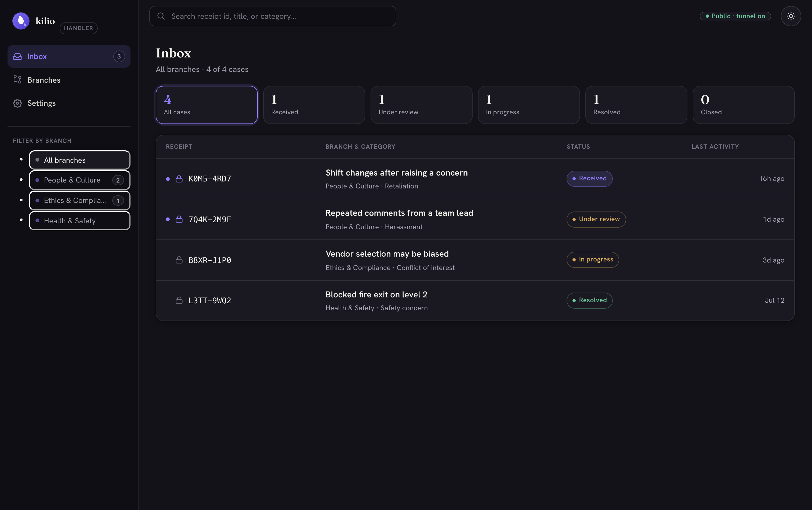The height and width of the screenshot is (510, 812).
Task: Click the lock icon beside K0M5-4RD7
Action: (x=179, y=179)
